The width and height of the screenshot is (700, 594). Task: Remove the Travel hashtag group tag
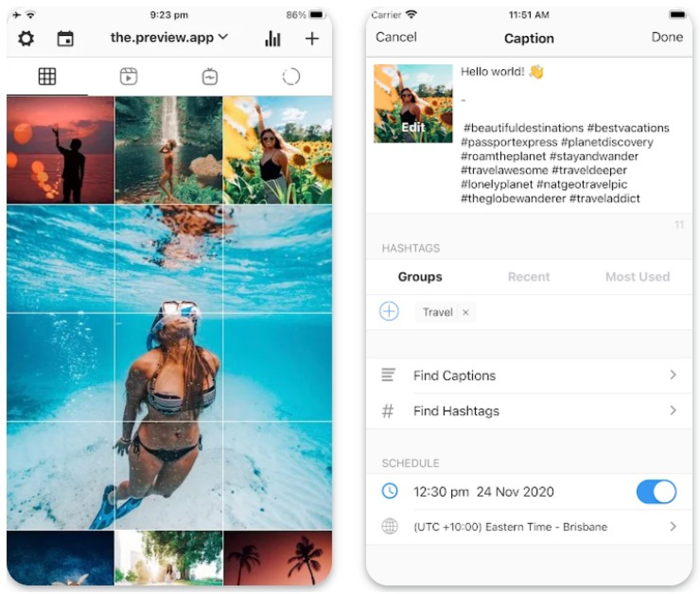point(466,312)
